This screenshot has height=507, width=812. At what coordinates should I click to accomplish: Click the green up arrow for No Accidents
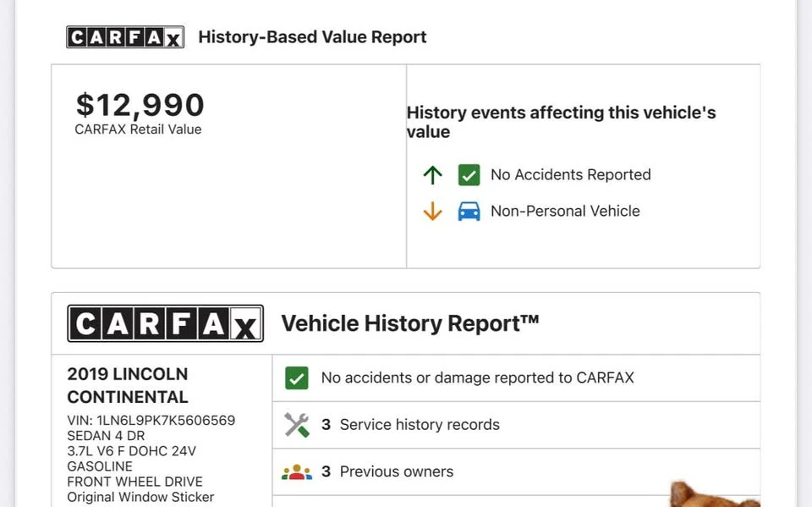coord(432,175)
